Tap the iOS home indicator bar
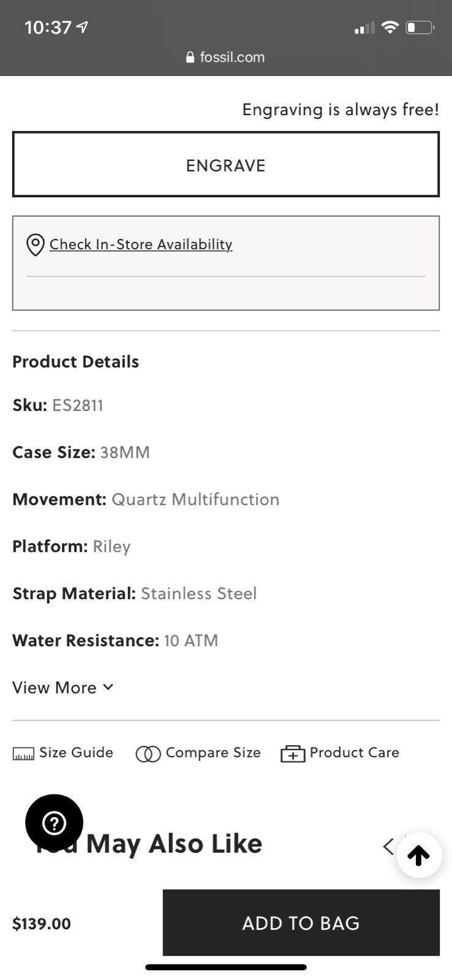 pyautogui.click(x=226, y=967)
